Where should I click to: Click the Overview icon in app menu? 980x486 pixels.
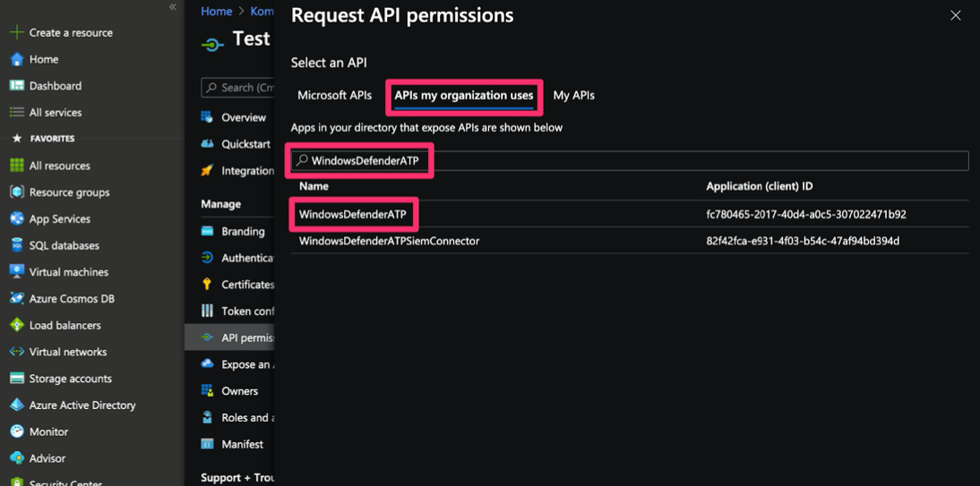pyautogui.click(x=207, y=117)
